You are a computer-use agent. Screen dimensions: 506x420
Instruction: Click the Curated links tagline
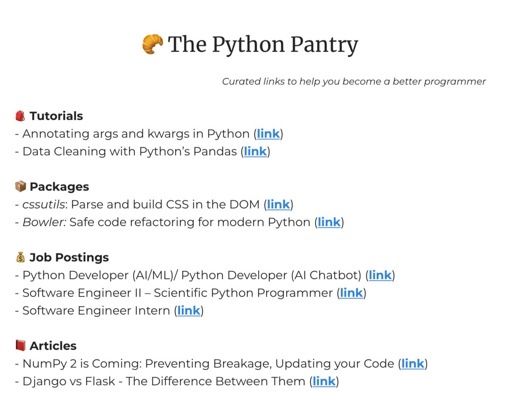coord(354,81)
